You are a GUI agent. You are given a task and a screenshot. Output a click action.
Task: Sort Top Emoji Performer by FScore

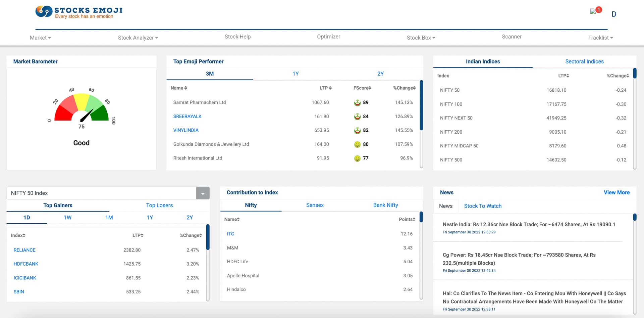362,88
